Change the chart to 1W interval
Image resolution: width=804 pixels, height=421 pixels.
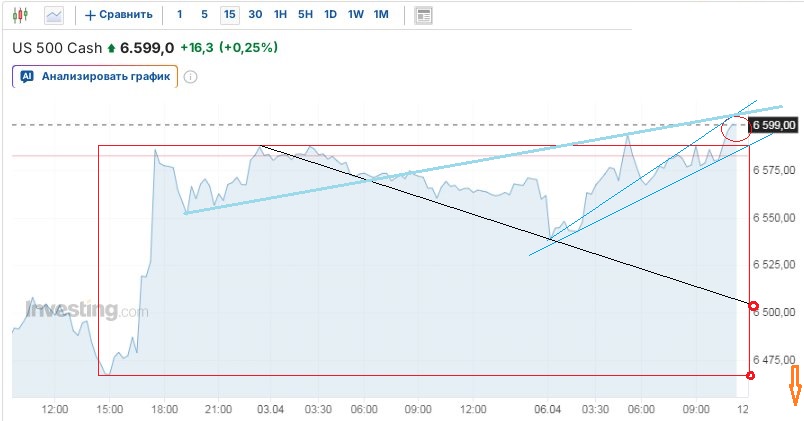coord(355,15)
